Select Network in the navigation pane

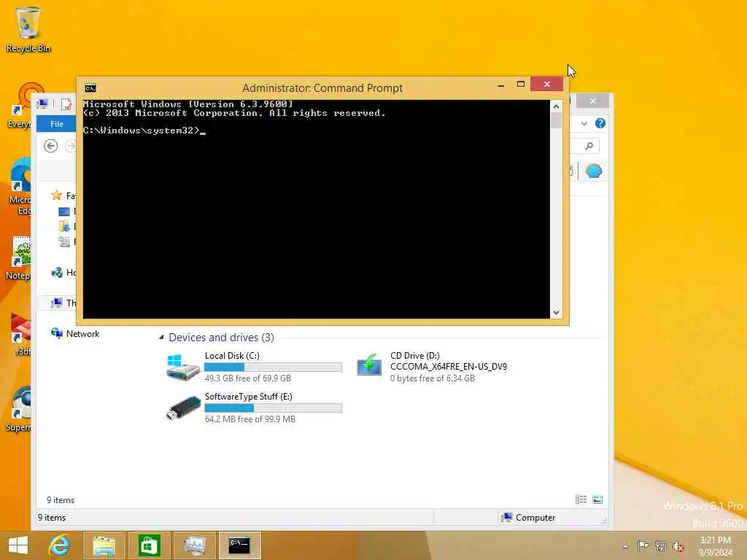point(75,334)
